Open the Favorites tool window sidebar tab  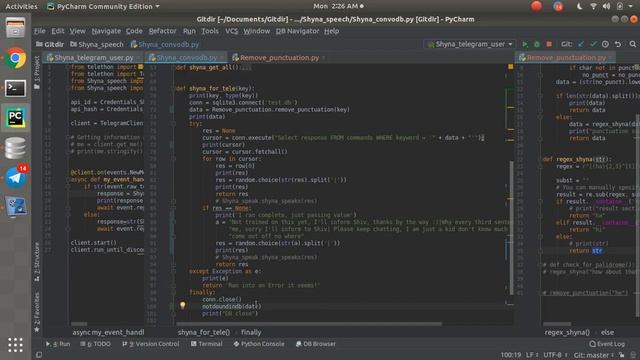tap(37, 312)
